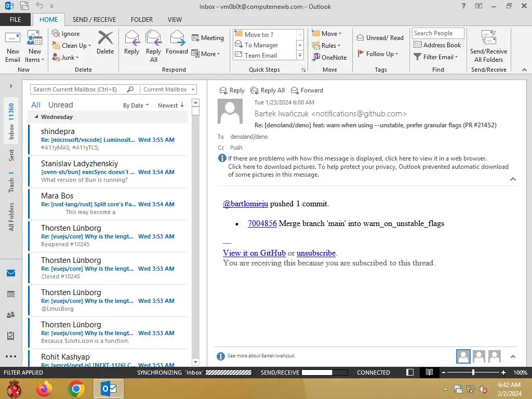Open the Move dropdown
This screenshot has height=399, width=532.
pyautogui.click(x=327, y=33)
